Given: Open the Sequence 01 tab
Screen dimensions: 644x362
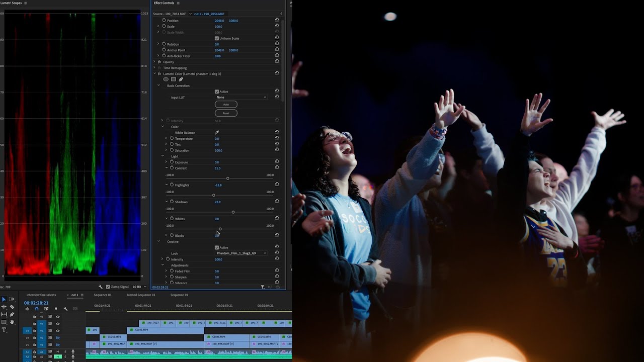Looking at the screenshot, I should pos(103,295).
